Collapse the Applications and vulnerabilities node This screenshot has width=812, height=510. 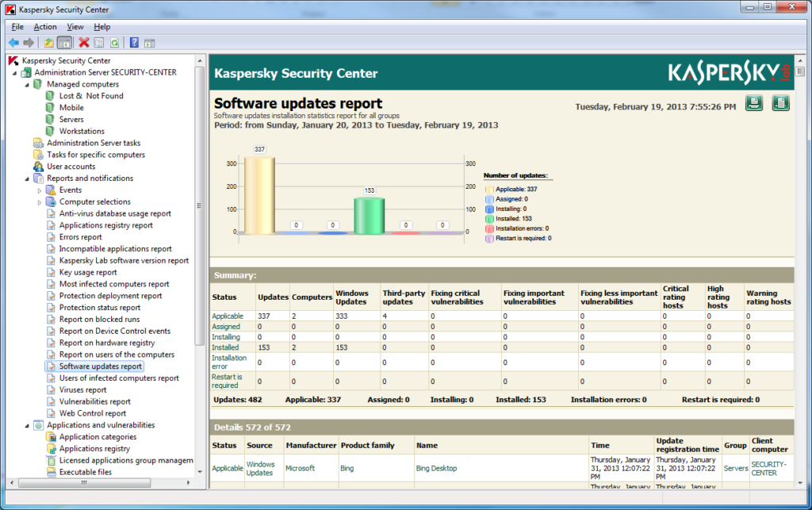(27, 426)
